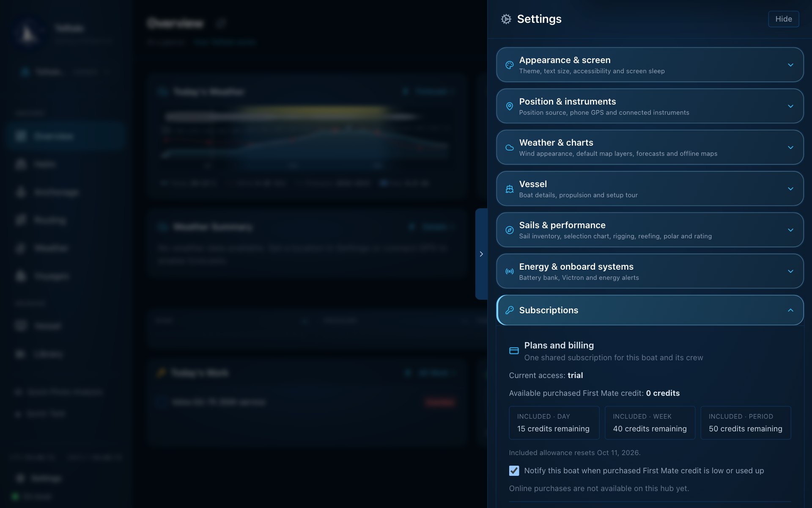This screenshot has height=508, width=812.
Task: Open the Sails & performance heading
Action: (562, 225)
